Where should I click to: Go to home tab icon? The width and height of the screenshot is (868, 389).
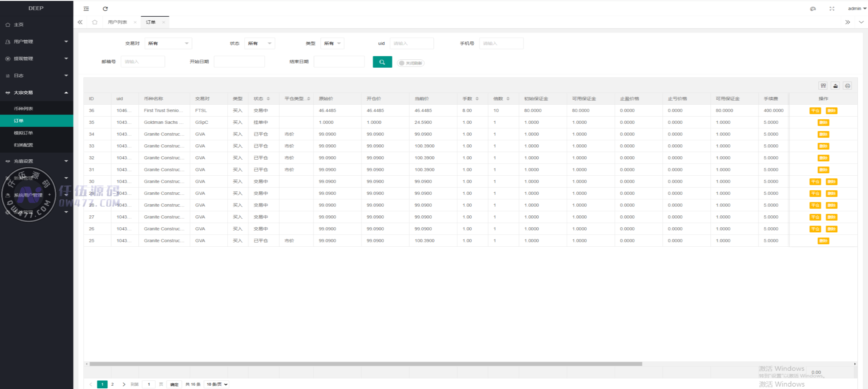94,22
